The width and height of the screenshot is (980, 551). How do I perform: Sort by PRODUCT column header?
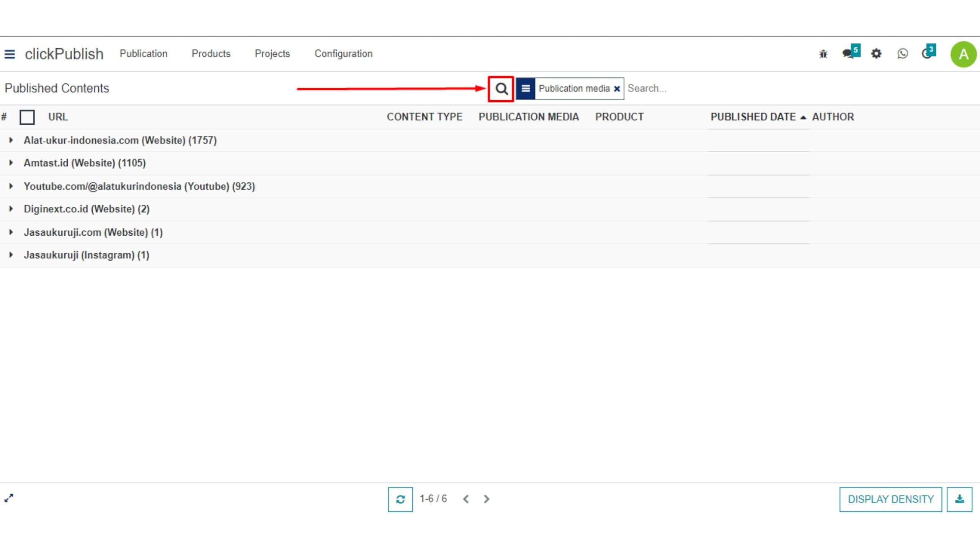pos(619,117)
